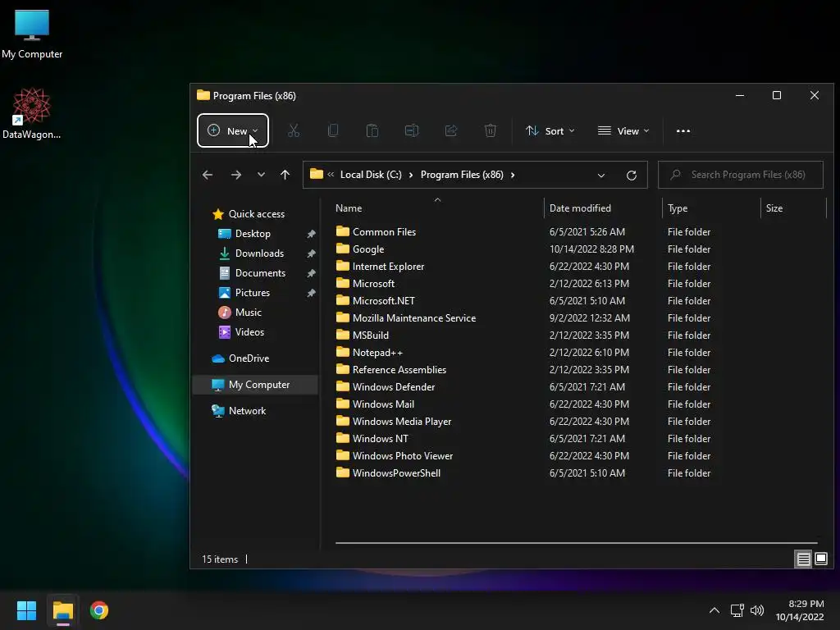The height and width of the screenshot is (630, 840).
Task: Click the pin icon beside Desktop
Action: pos(311,234)
